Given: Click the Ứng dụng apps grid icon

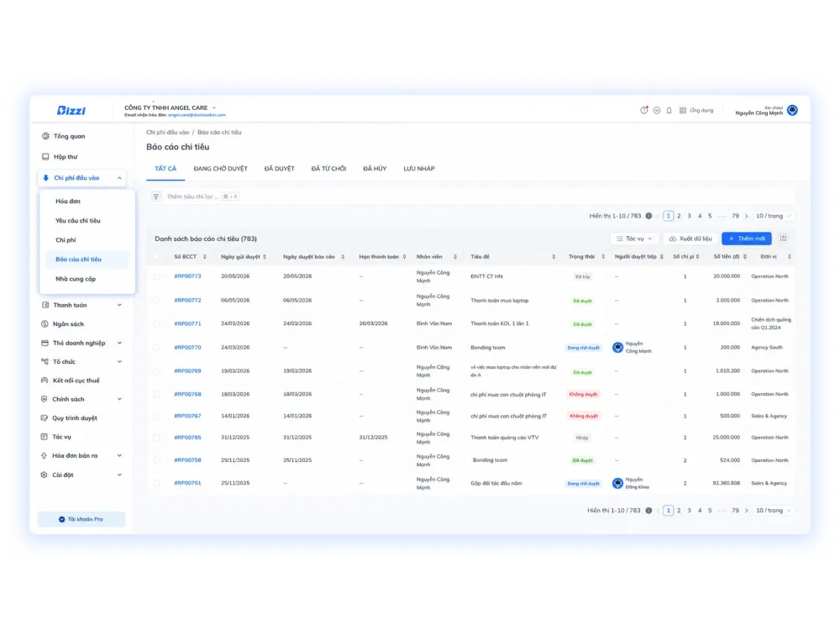Looking at the screenshot, I should tap(682, 110).
